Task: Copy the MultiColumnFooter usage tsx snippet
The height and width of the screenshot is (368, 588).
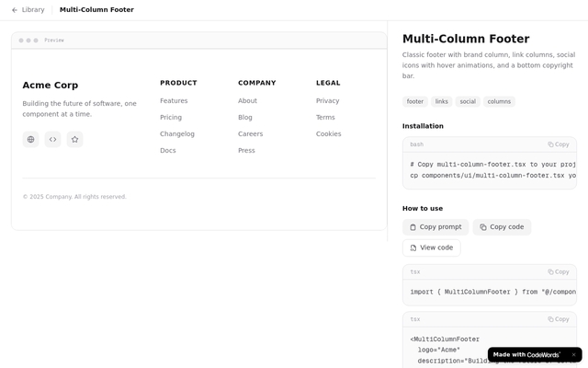Action: click(x=559, y=319)
